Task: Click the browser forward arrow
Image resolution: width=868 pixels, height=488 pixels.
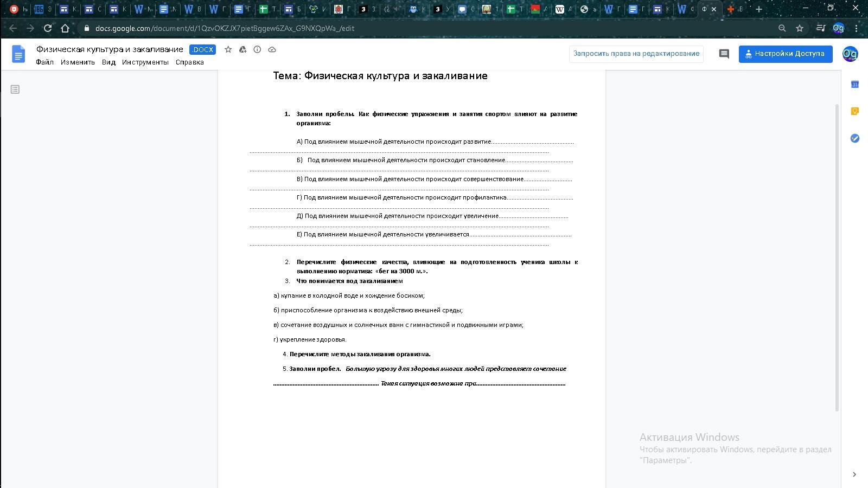Action: pyautogui.click(x=30, y=28)
